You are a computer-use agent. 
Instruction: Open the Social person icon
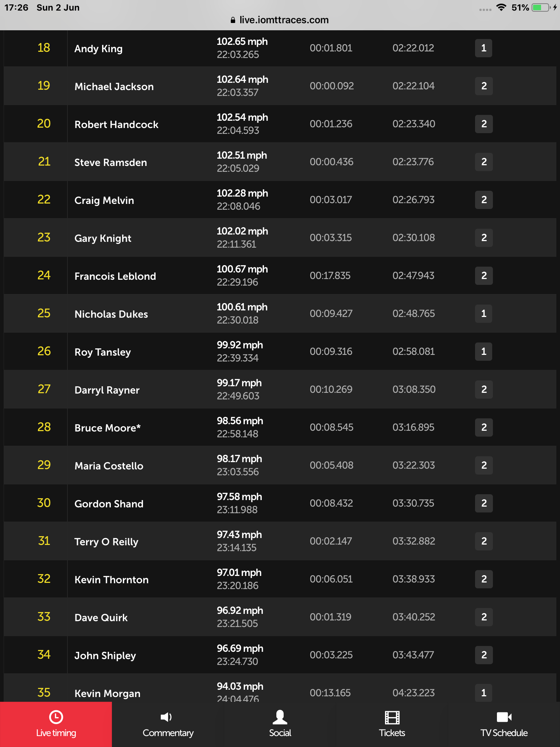coord(280,717)
